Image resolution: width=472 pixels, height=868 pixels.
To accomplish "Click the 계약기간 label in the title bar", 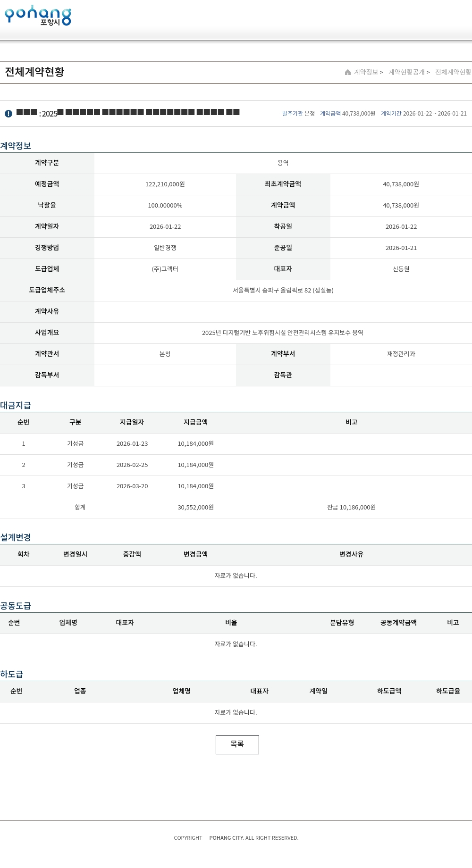I will point(391,114).
